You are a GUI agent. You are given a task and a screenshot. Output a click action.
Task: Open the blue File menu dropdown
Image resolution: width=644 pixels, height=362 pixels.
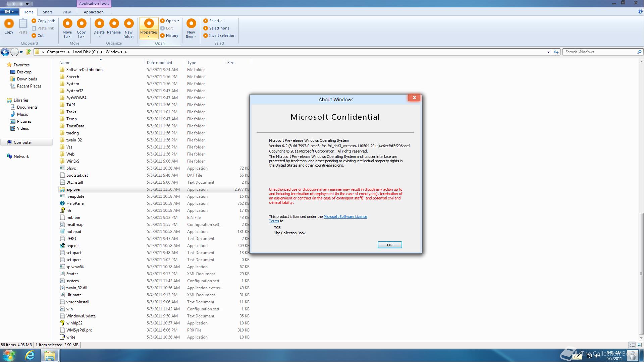pyautogui.click(x=9, y=12)
